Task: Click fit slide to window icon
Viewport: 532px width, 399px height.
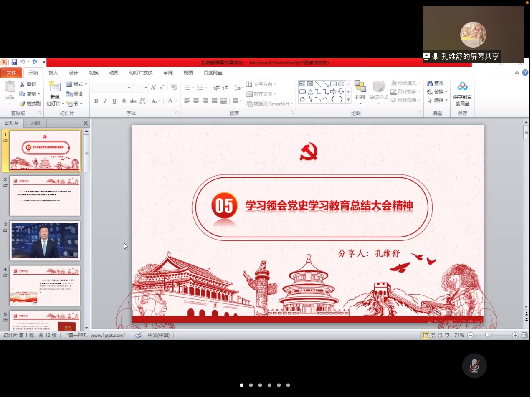Action: coord(524,336)
